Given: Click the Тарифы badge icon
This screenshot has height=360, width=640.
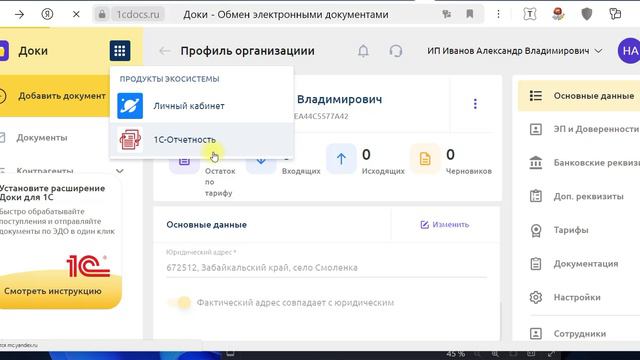Looking at the screenshot, I should 536,230.
